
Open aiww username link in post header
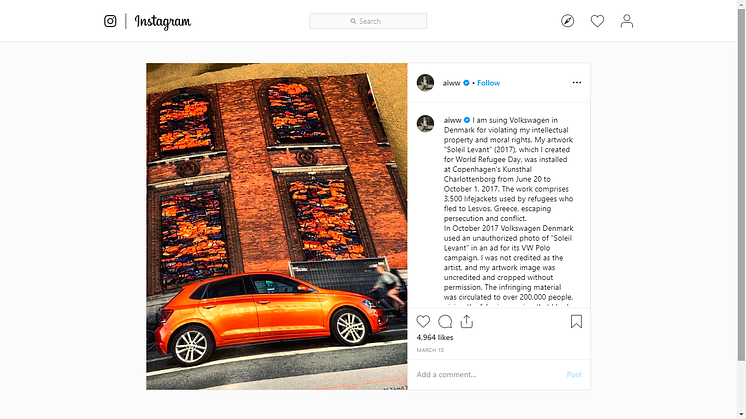tap(451, 83)
